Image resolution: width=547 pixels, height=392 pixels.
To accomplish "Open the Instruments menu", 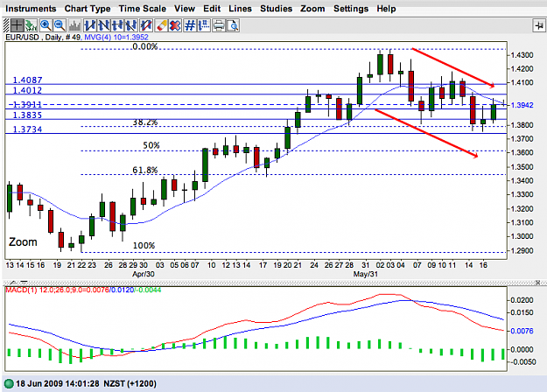I will (31, 9).
